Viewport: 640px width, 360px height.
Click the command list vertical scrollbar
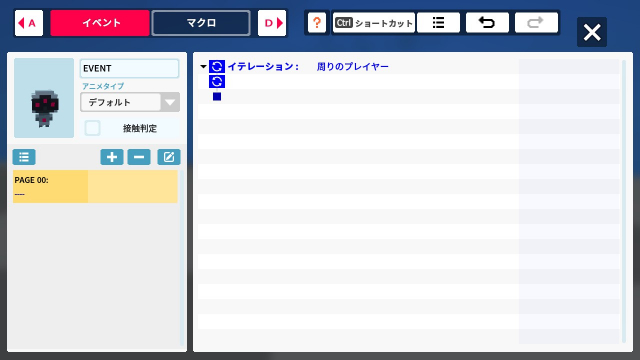point(624,201)
